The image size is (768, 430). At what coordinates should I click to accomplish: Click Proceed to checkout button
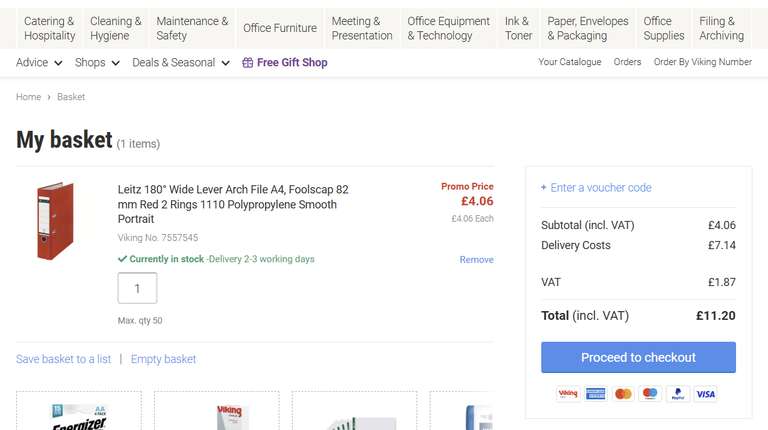(x=638, y=358)
